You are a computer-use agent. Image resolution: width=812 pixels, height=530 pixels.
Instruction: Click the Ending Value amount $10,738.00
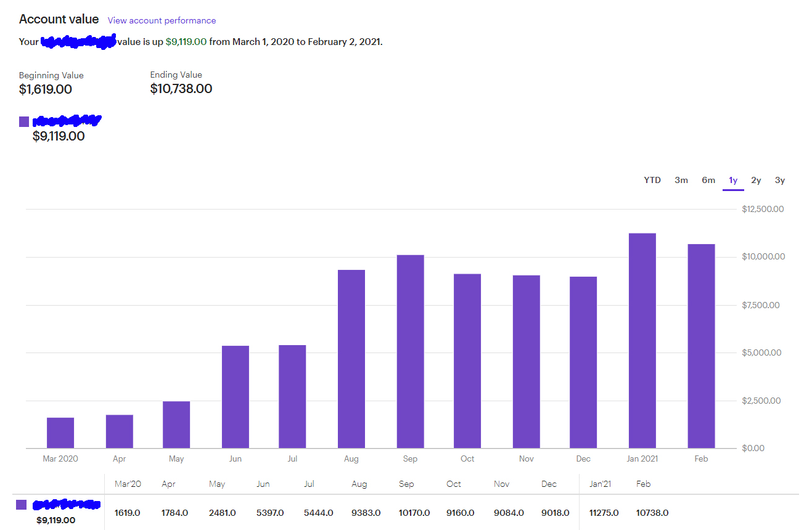pos(181,89)
